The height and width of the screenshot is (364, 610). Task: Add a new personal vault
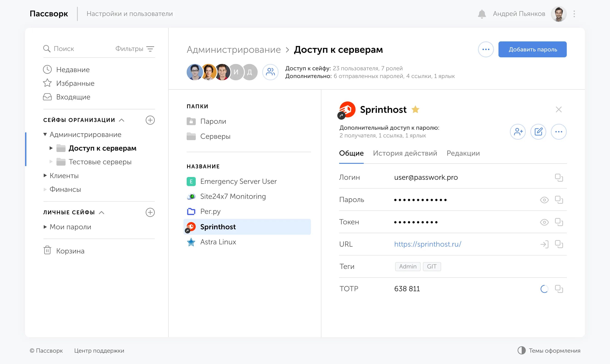point(150,212)
